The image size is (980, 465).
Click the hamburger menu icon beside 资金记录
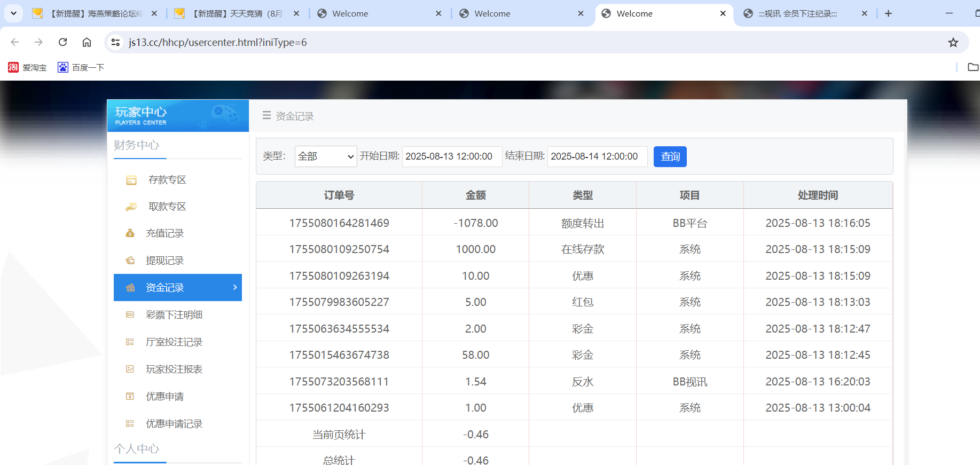[266, 116]
